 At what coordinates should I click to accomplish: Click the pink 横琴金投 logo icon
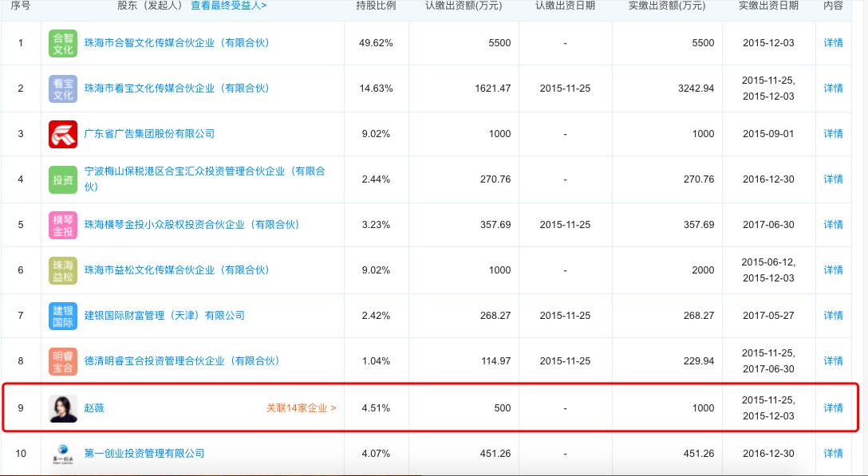pos(62,225)
